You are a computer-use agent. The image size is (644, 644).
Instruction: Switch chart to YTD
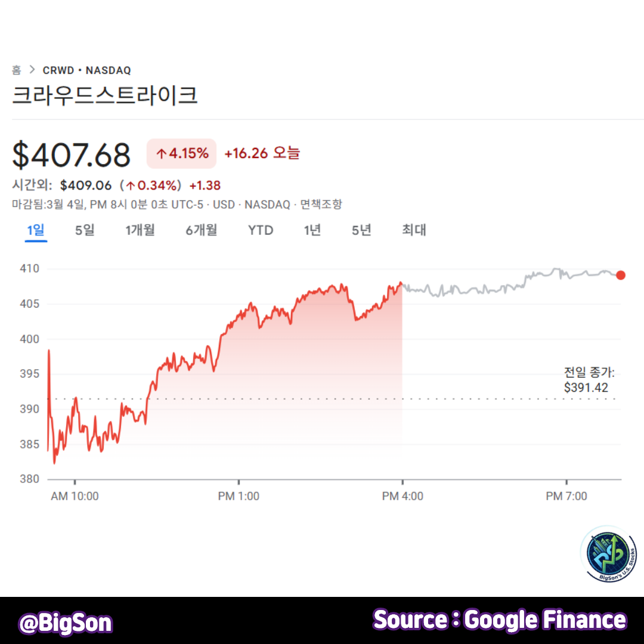[261, 230]
